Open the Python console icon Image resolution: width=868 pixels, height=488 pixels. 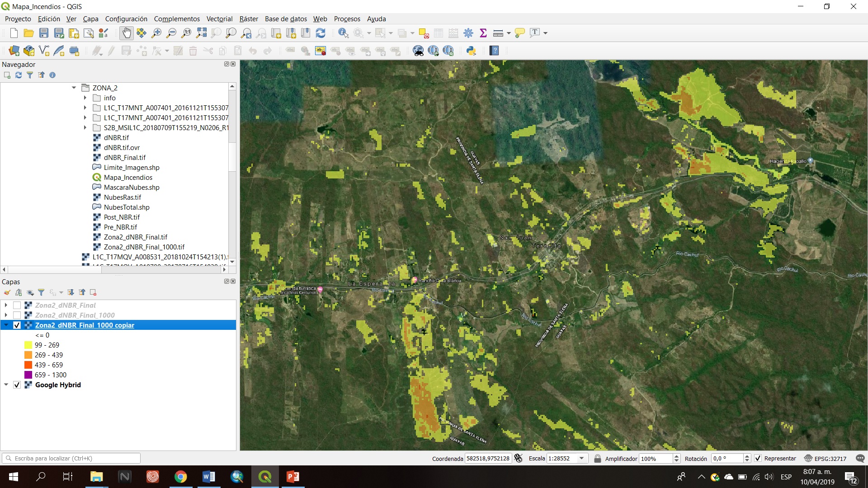pos(471,51)
